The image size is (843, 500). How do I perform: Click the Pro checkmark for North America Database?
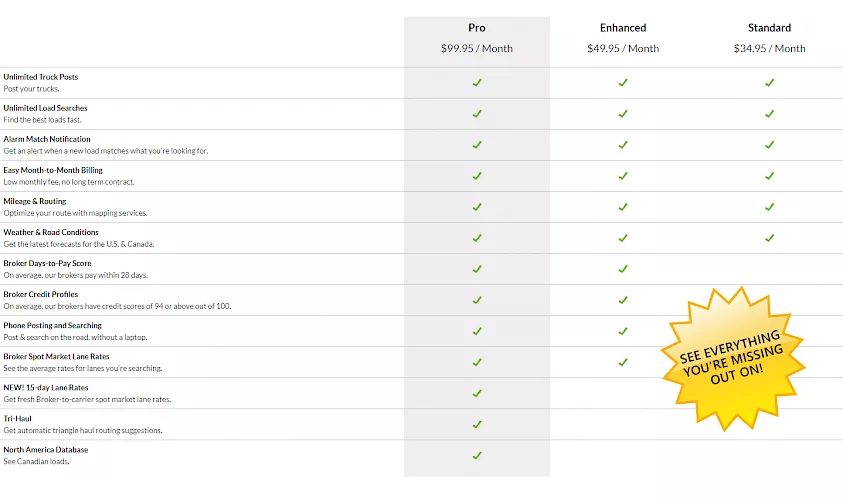(477, 456)
